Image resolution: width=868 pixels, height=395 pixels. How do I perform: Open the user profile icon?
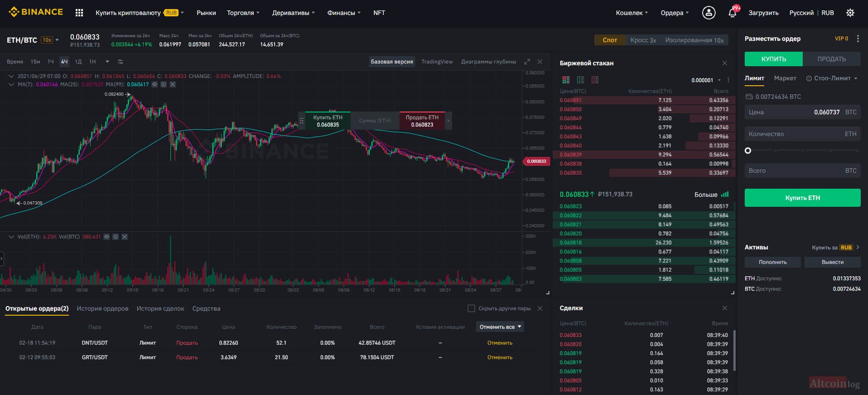pos(709,13)
